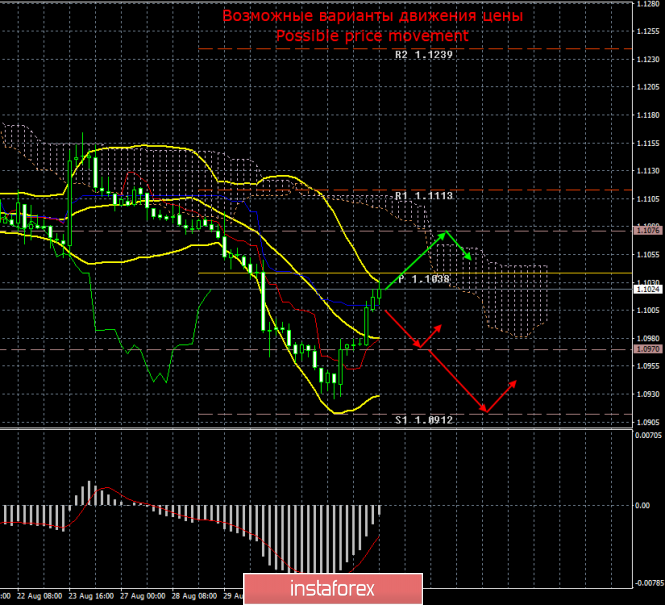Click the 1.0980 price axis value

point(648,338)
